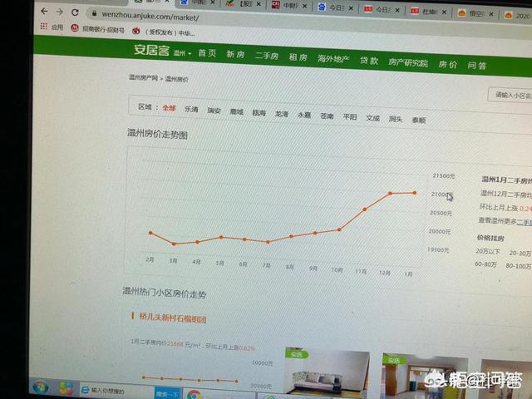Screen dimensions: 532x399
Task: Click the 2月 data point on chart
Action: (x=150, y=233)
